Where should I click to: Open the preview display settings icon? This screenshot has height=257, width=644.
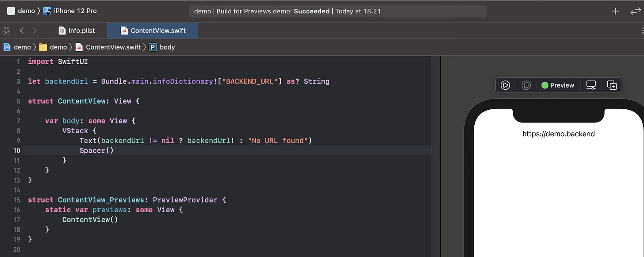(591, 85)
